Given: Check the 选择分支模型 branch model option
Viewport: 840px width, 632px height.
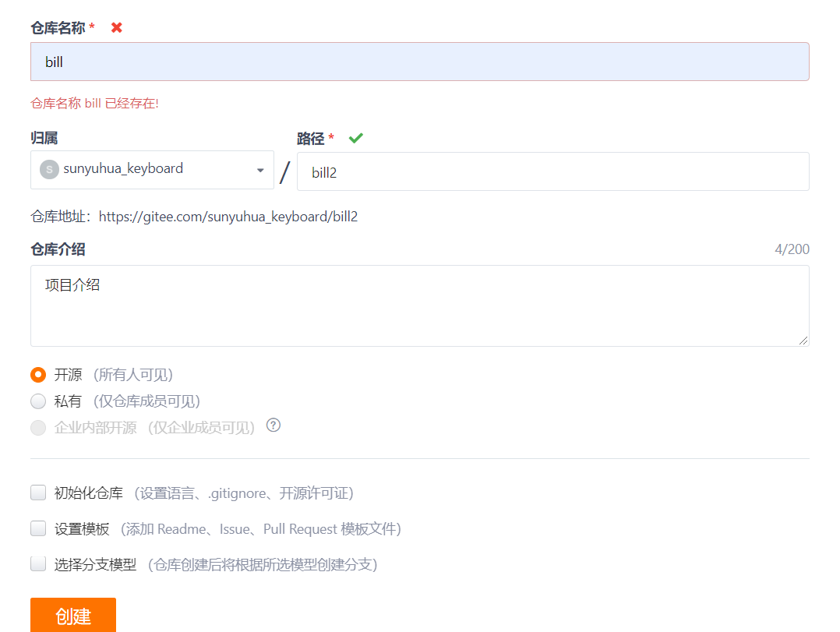Looking at the screenshot, I should pos(37,563).
